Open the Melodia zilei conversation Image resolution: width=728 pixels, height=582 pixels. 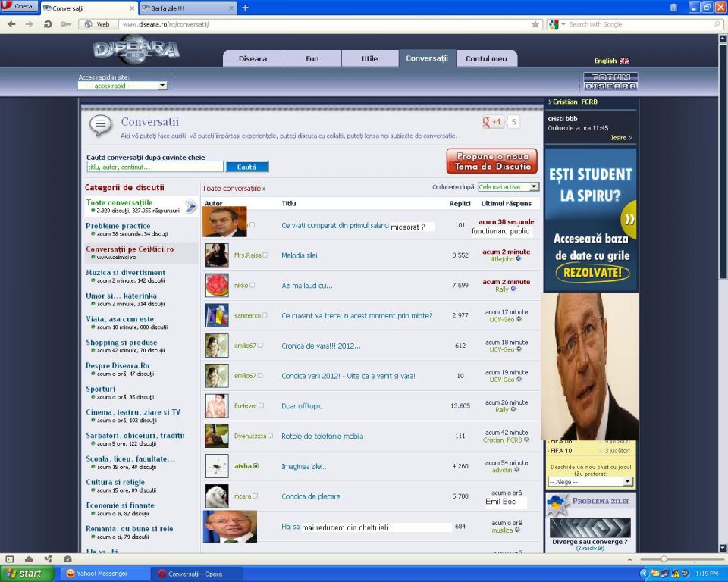click(300, 255)
